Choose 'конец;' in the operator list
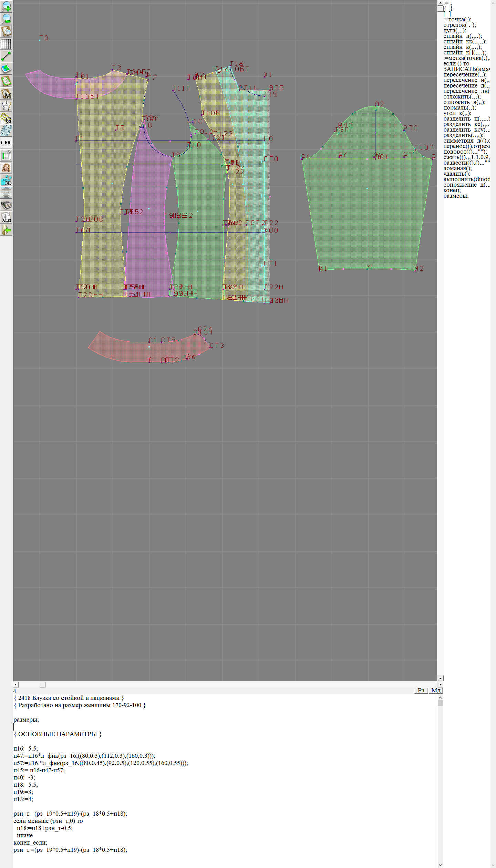Viewport: 496px width, 868px height. pyautogui.click(x=452, y=190)
